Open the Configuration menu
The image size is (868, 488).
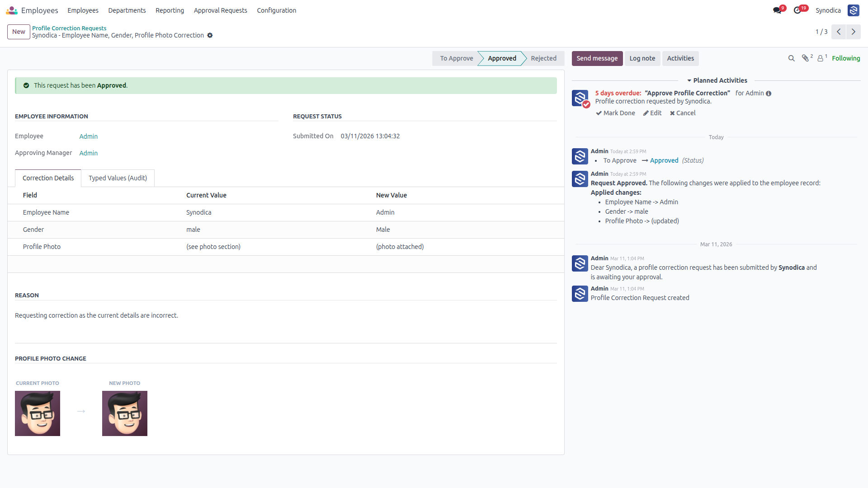pos(277,10)
